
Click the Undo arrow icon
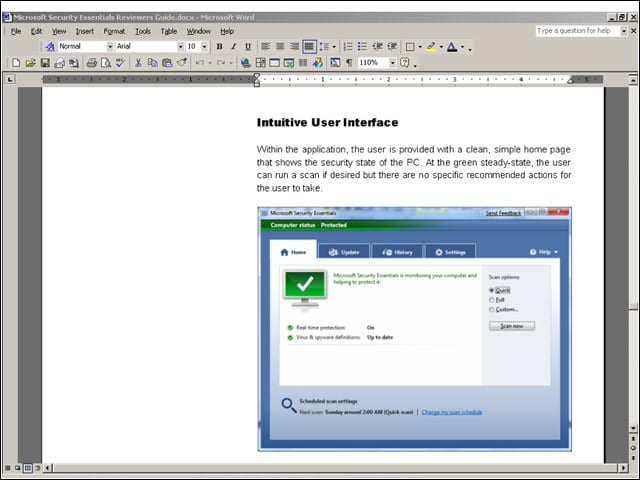pyautogui.click(x=200, y=62)
